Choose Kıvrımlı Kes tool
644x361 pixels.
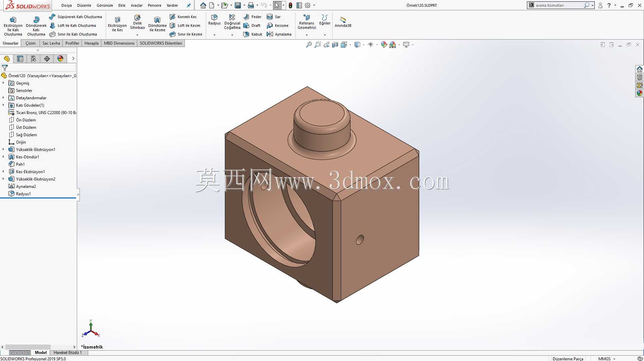tap(183, 17)
